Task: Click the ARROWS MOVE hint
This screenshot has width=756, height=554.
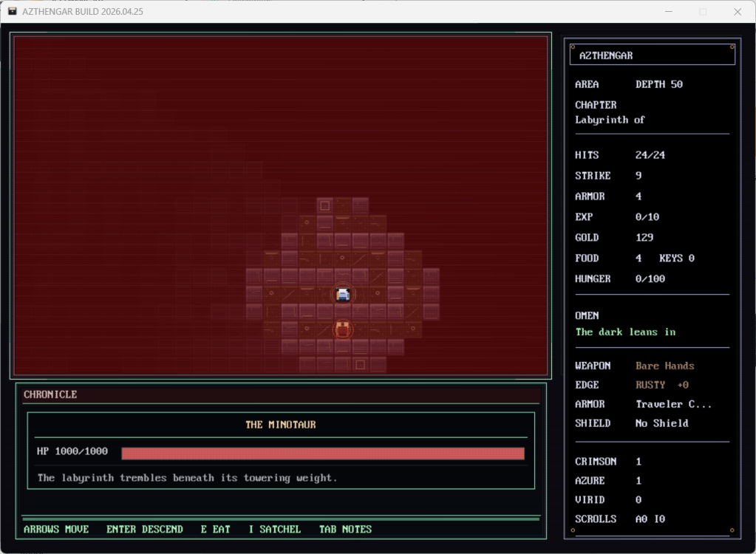Action: (x=56, y=529)
